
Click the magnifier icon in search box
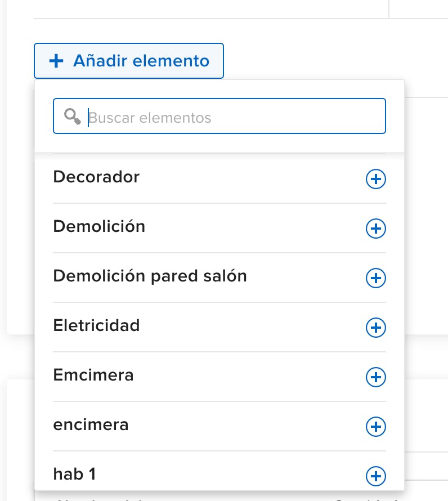72,117
